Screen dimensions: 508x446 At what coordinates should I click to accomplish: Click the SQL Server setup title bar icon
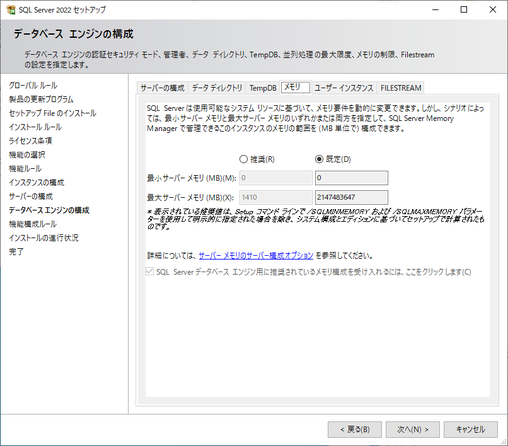click(x=11, y=10)
